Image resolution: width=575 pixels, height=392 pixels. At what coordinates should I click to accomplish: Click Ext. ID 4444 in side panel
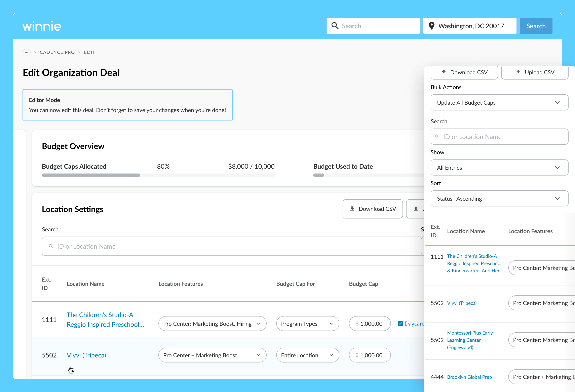tap(437, 377)
